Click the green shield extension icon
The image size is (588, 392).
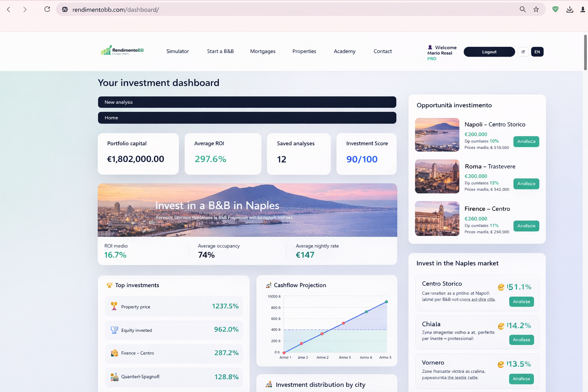pyautogui.click(x=555, y=9)
